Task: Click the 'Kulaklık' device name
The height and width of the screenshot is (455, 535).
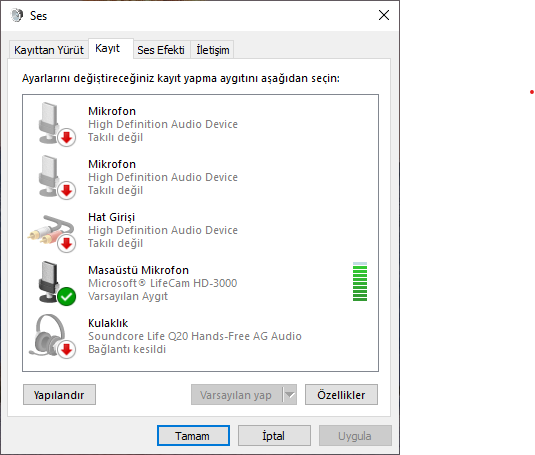Action: tap(108, 323)
